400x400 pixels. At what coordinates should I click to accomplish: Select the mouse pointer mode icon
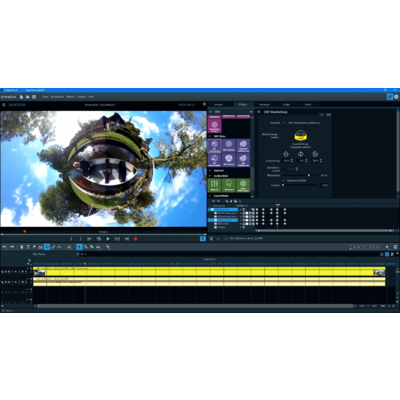pyautogui.click(x=79, y=247)
